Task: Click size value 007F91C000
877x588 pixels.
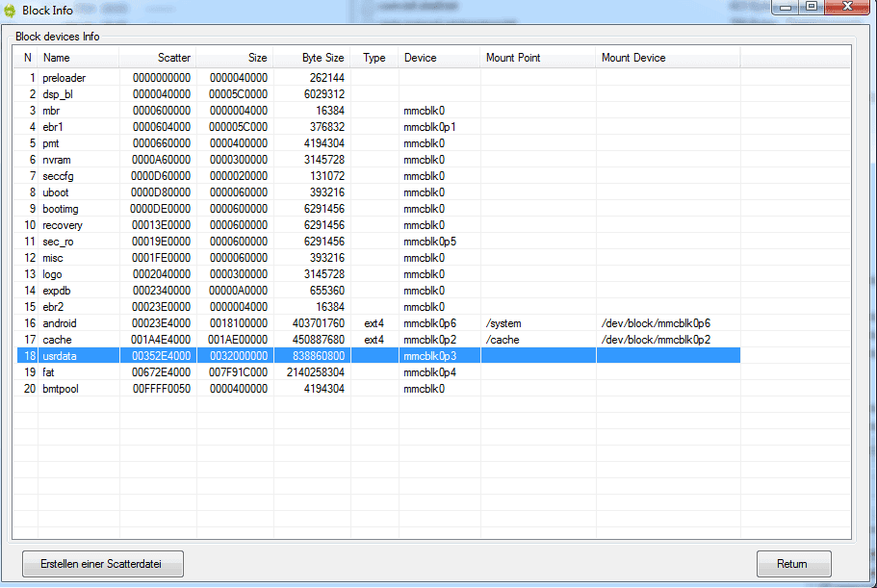Action: (239, 372)
